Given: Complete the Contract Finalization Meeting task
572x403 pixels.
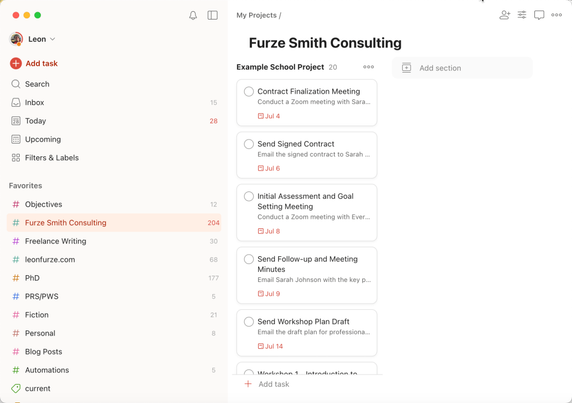Looking at the screenshot, I should click(x=249, y=92).
